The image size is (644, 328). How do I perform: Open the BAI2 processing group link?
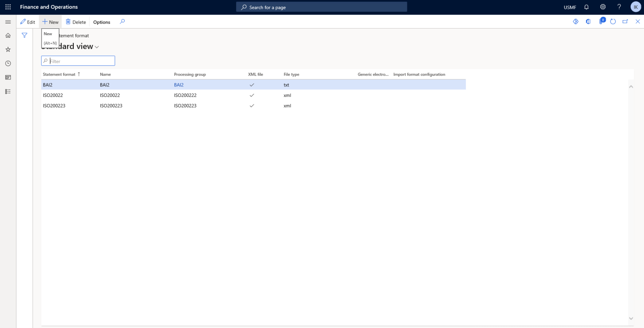click(x=179, y=84)
